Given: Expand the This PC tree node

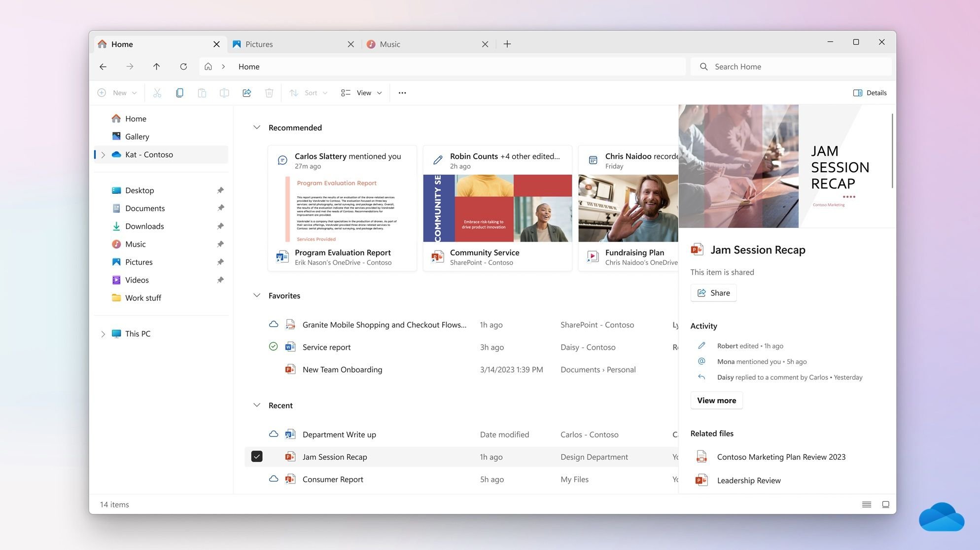Looking at the screenshot, I should [103, 334].
